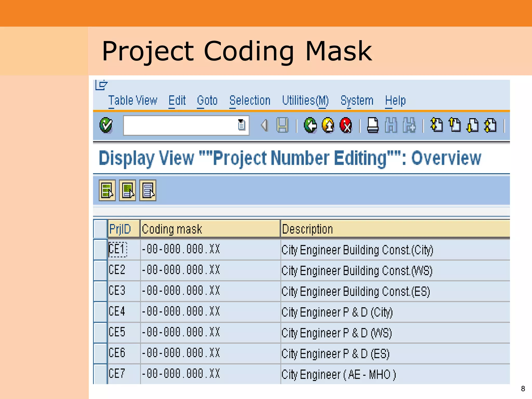Click the green Back arrow icon
This screenshot has width=532, height=399.
pyautogui.click(x=310, y=125)
